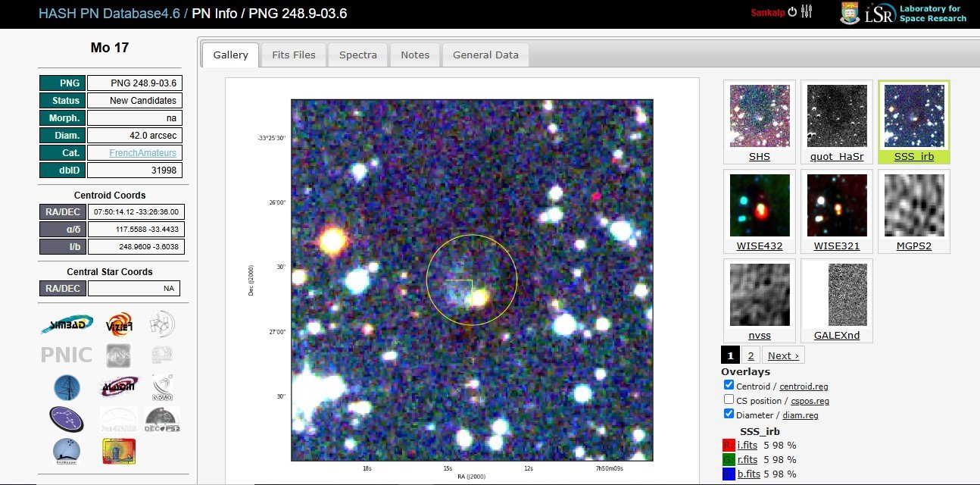
Task: Click the Next page button
Action: tap(783, 355)
